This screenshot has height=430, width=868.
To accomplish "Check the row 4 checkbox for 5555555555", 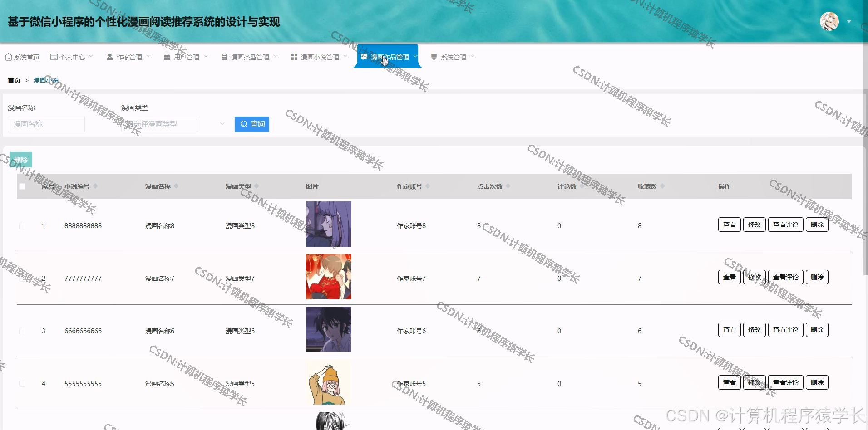I will (x=22, y=384).
